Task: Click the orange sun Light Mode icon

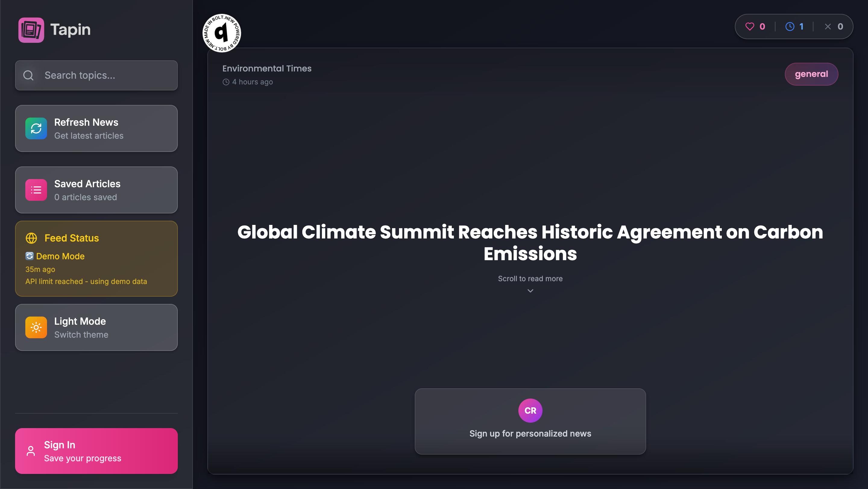Action: (36, 327)
